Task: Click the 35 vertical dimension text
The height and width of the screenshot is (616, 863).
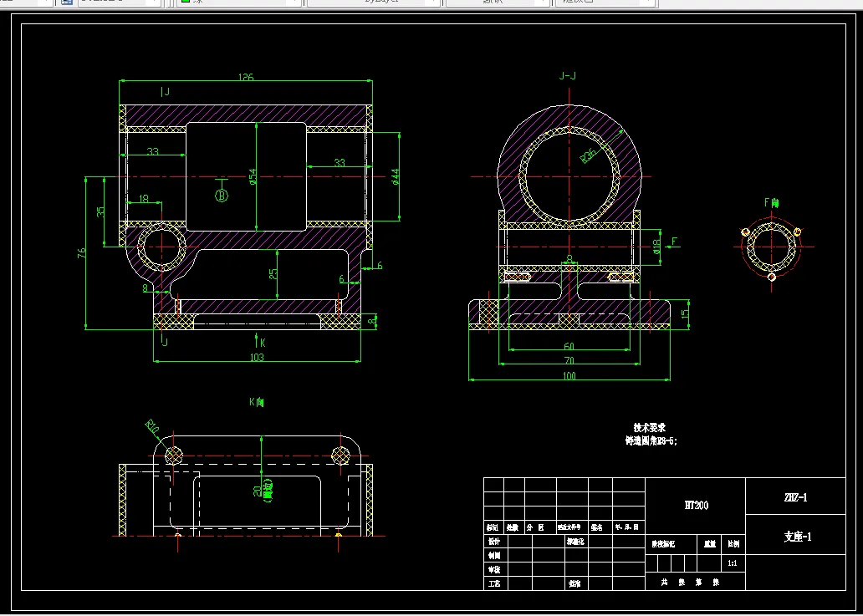Action: coord(100,211)
